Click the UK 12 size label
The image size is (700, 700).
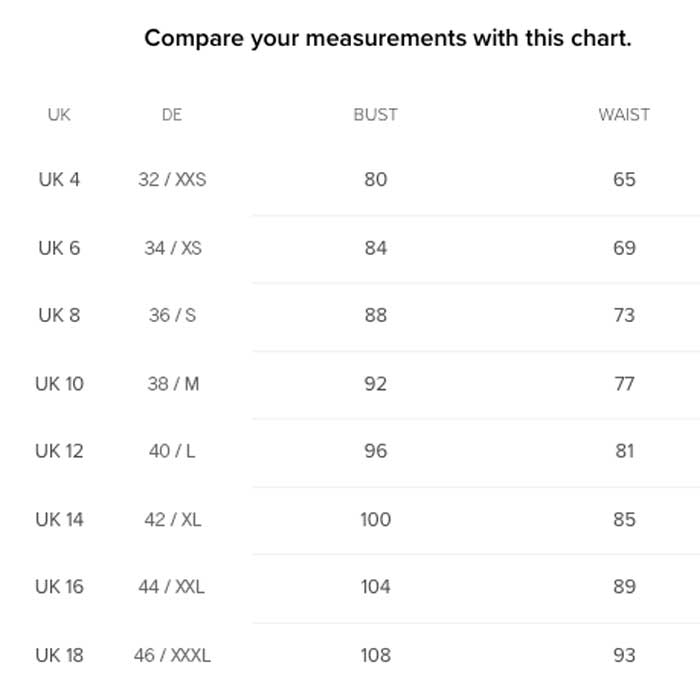click(x=59, y=451)
